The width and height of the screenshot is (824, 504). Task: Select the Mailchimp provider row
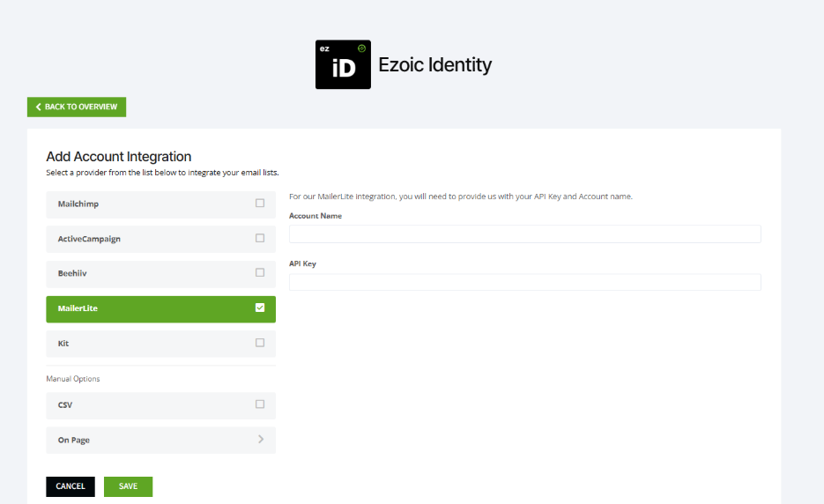[160, 204]
